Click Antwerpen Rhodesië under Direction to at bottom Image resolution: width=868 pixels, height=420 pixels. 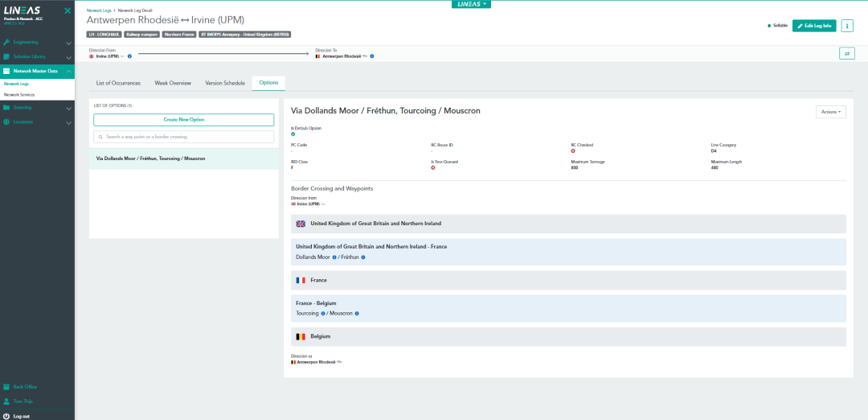tap(316, 362)
